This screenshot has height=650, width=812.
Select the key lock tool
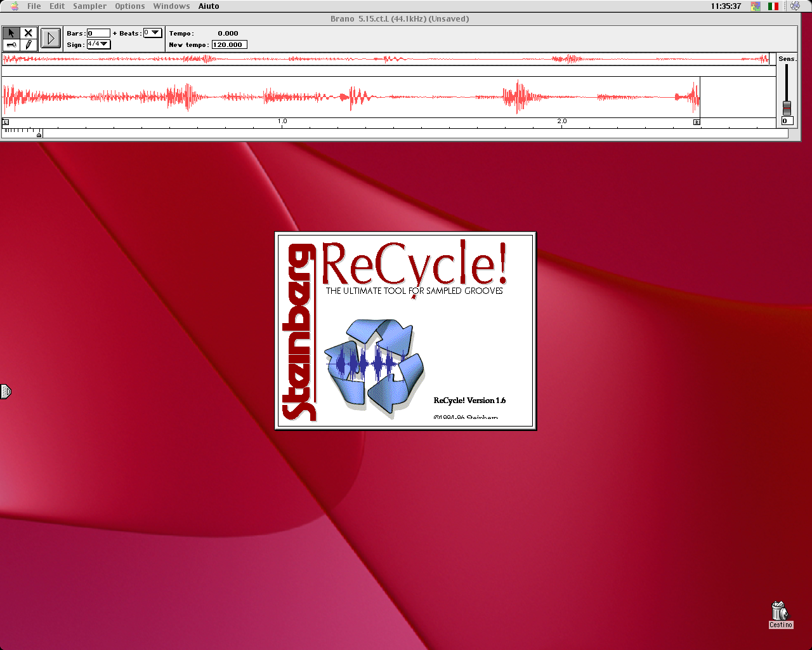(11, 44)
